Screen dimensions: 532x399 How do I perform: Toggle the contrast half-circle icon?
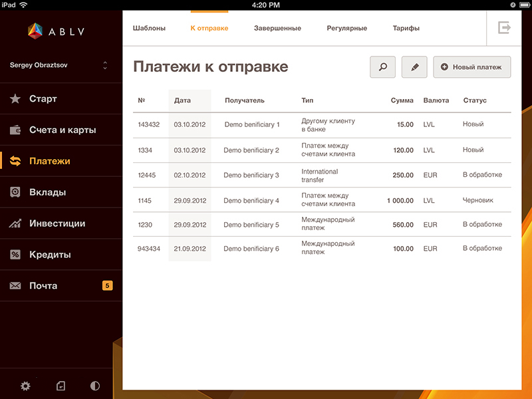click(95, 386)
